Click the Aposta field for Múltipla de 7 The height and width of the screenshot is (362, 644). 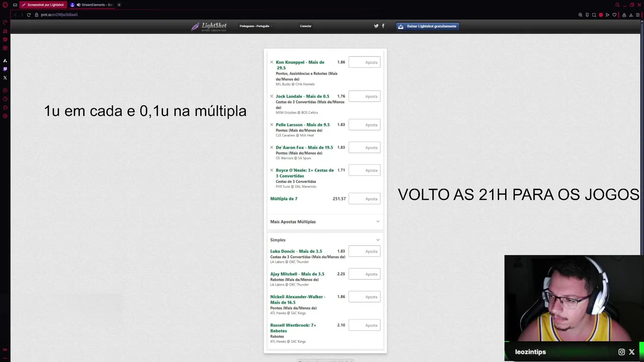coord(364,199)
